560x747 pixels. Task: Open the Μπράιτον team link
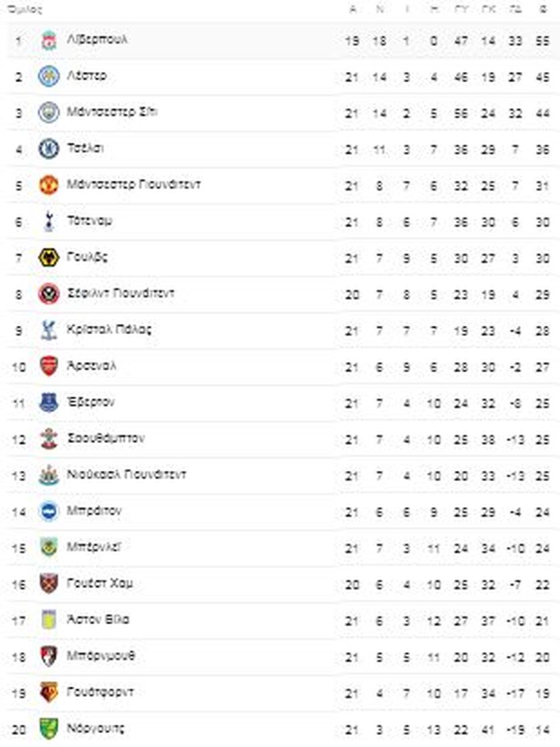click(94, 511)
